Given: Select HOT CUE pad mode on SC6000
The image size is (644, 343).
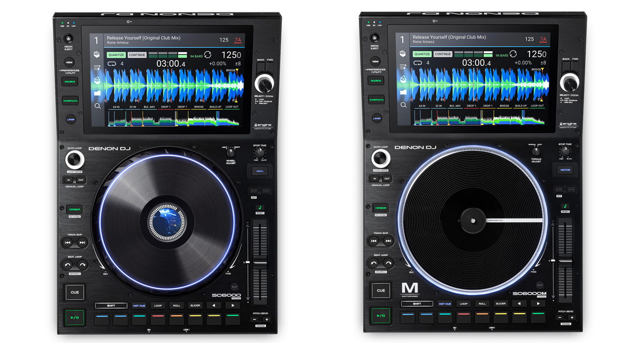Looking at the screenshot, I should coord(139,306).
